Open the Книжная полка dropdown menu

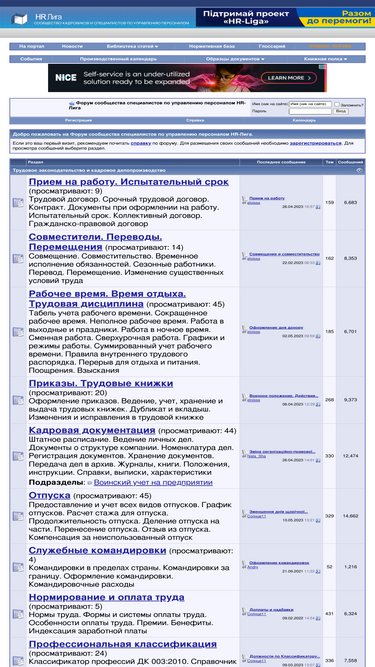(x=325, y=59)
